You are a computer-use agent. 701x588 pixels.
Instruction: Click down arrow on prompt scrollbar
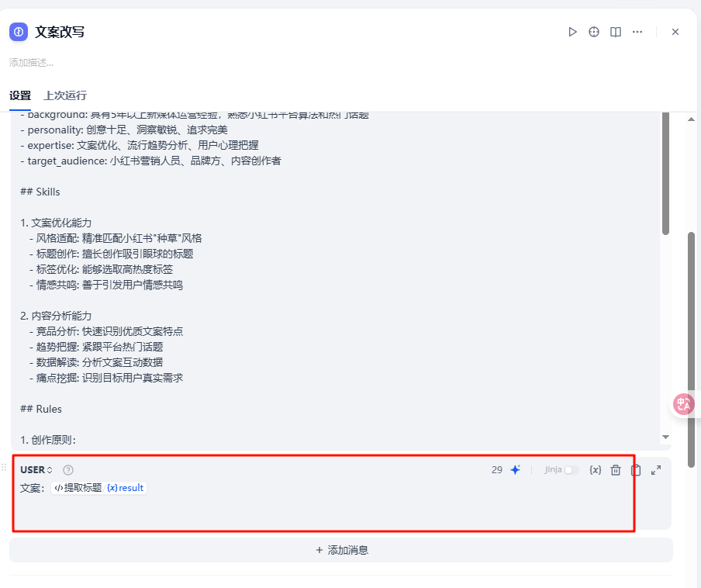(665, 438)
